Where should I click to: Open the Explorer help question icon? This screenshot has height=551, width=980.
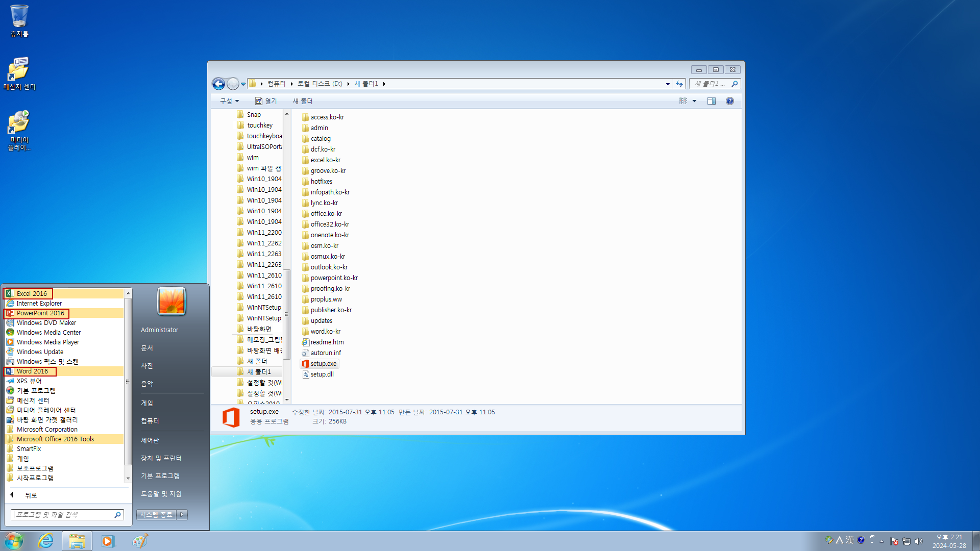click(x=729, y=101)
